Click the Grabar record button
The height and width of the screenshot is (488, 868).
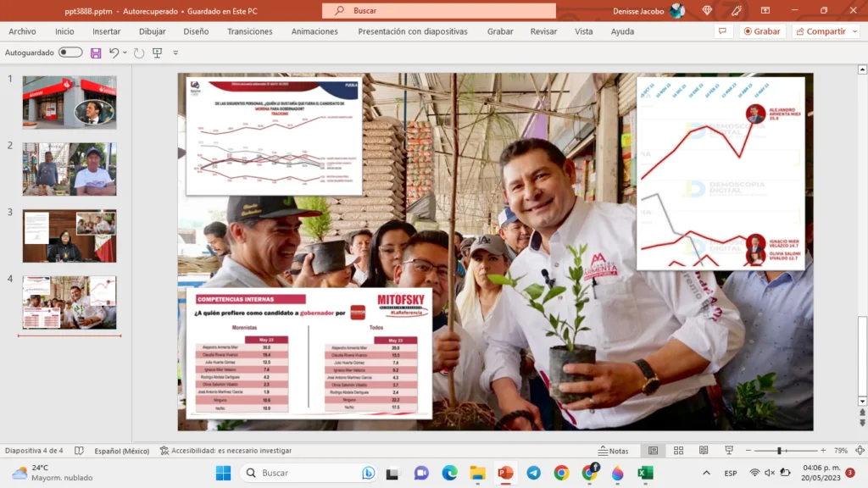coord(762,31)
